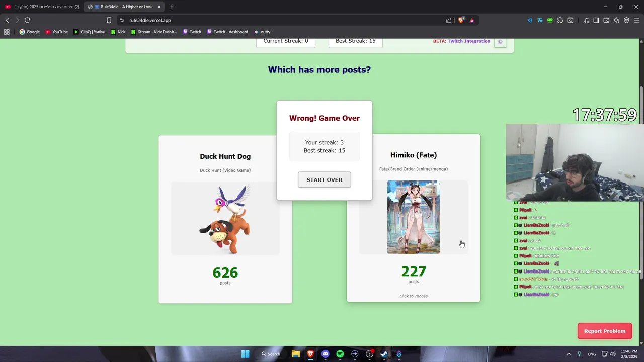Show hidden system tray icons

(x=569, y=354)
